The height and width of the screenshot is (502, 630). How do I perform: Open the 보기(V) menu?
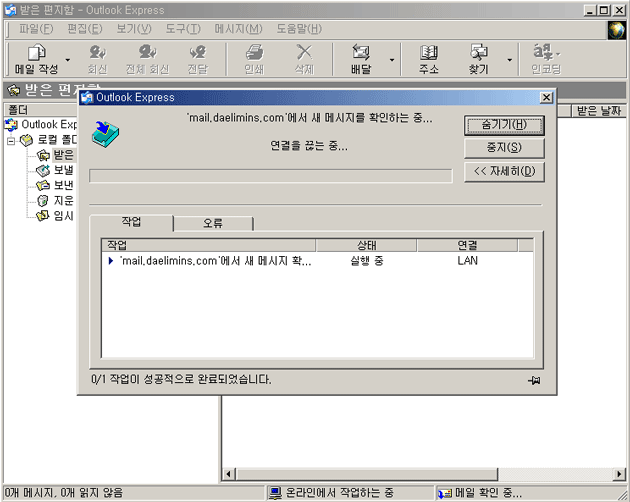[x=134, y=29]
